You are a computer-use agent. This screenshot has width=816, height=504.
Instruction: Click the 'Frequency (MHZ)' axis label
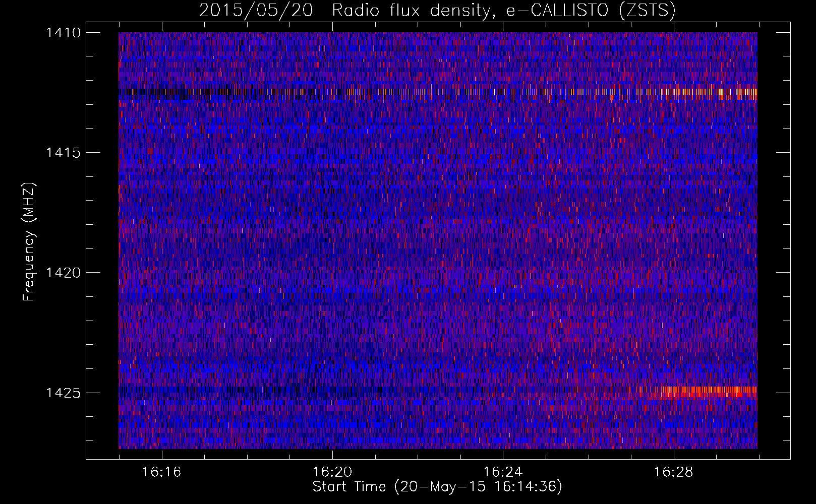29,242
